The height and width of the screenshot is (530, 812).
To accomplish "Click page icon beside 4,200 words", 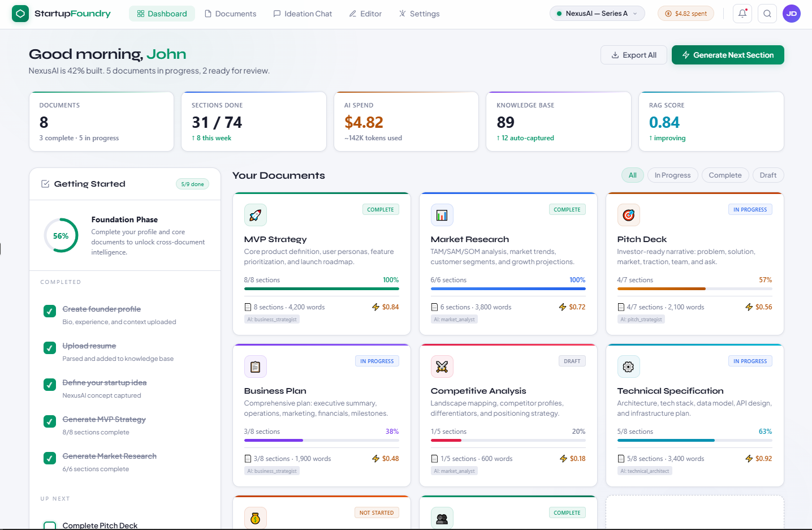I will pyautogui.click(x=248, y=307).
